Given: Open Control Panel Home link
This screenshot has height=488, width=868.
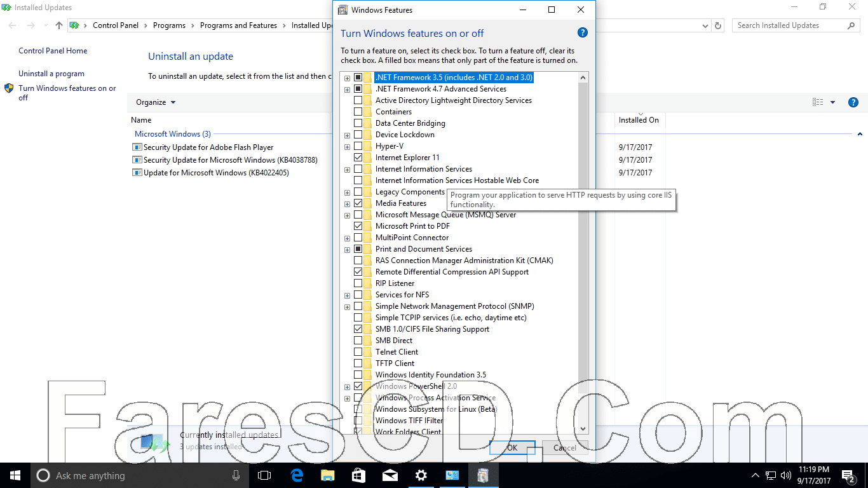Looking at the screenshot, I should [53, 51].
